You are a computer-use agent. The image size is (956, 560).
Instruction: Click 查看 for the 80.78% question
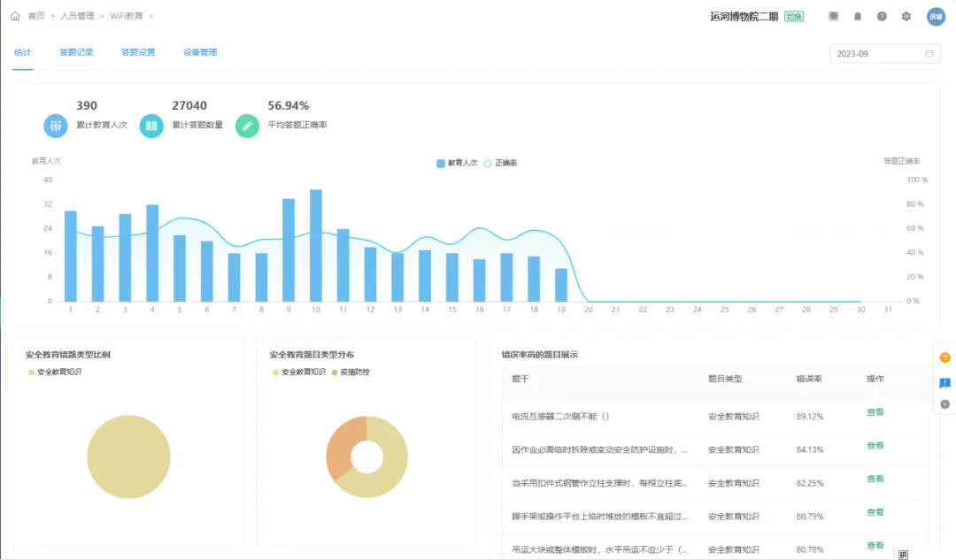click(x=875, y=545)
